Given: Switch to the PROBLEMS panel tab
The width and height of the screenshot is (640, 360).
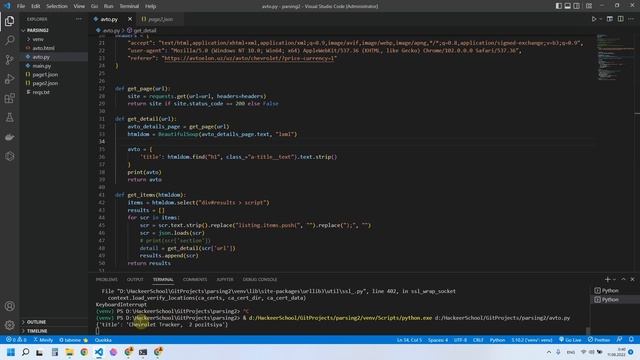Looking at the screenshot, I should tap(107, 279).
